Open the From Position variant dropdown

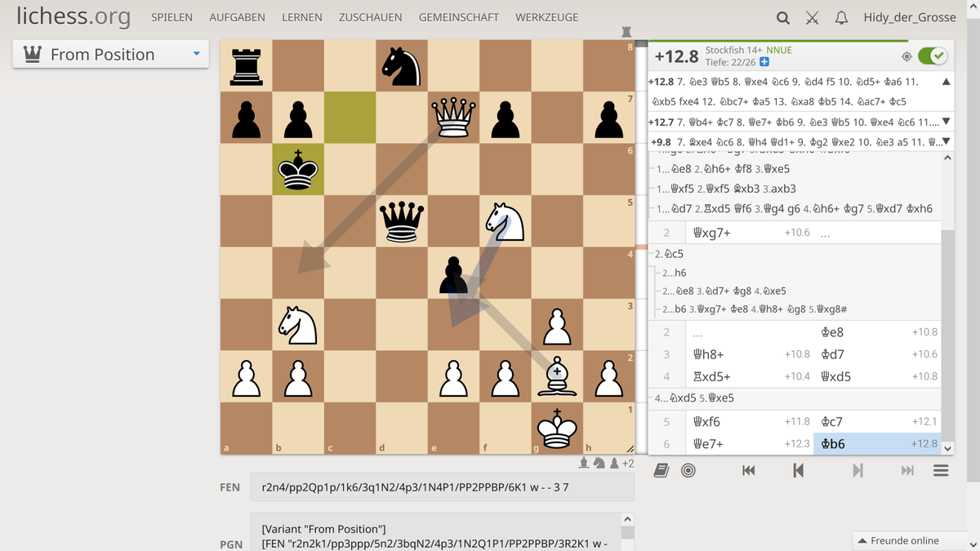[110, 54]
